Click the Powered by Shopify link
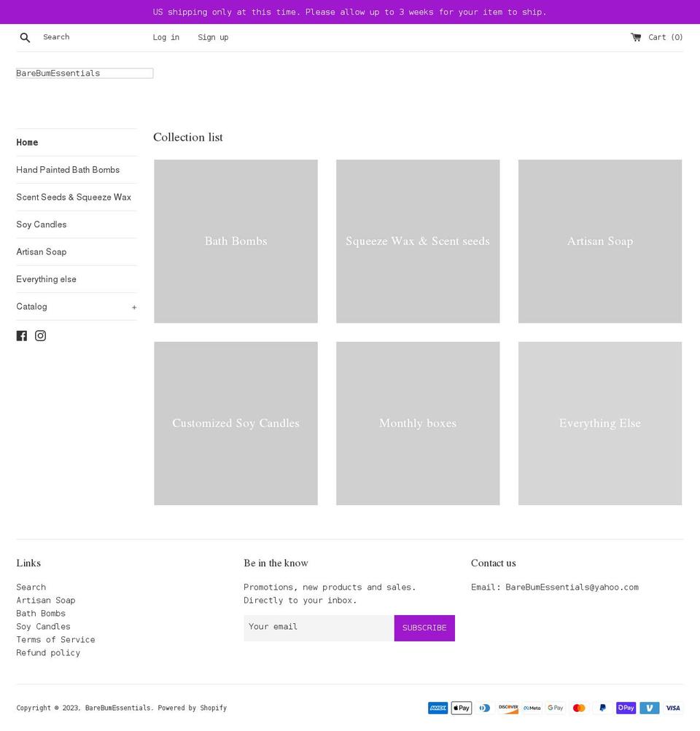This screenshot has height=731, width=700. [x=192, y=708]
